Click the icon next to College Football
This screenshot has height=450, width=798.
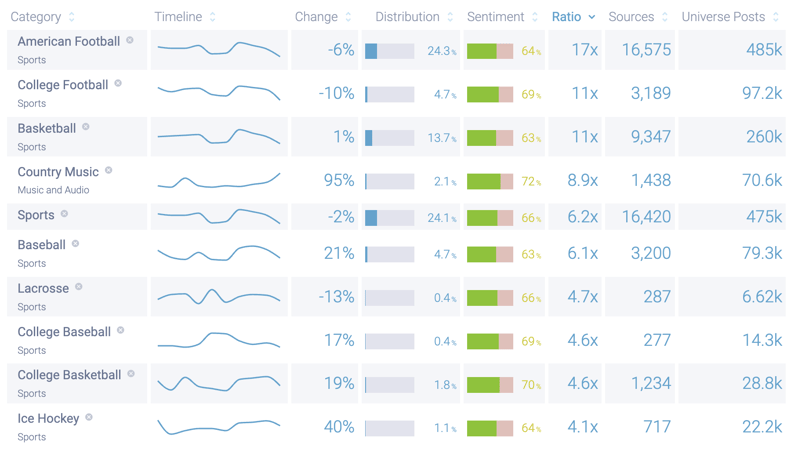click(x=118, y=84)
